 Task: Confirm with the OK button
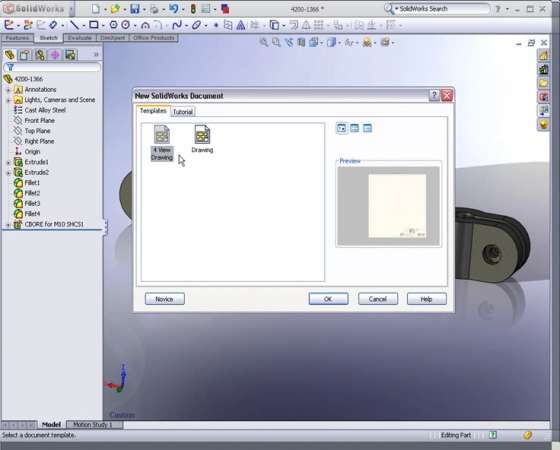328,299
